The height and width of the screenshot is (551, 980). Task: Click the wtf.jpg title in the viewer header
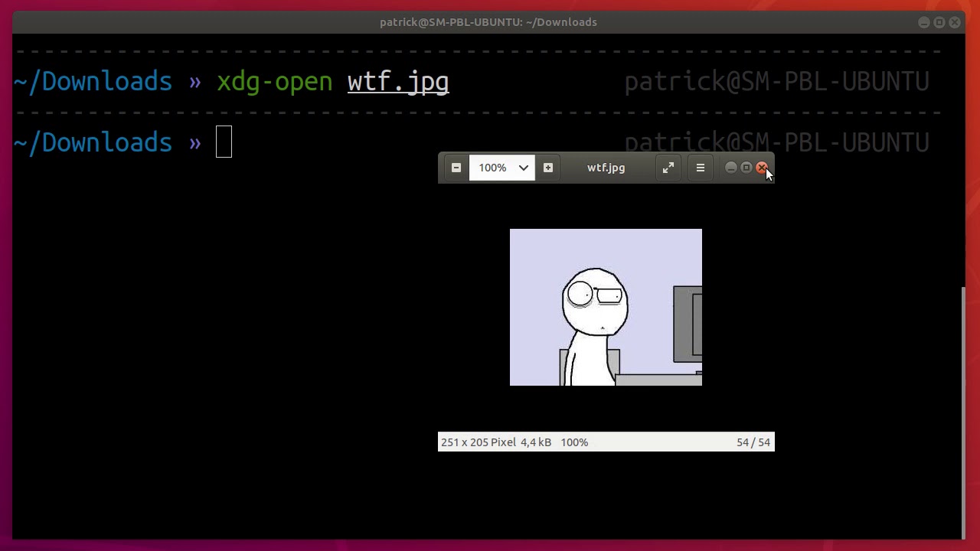606,168
